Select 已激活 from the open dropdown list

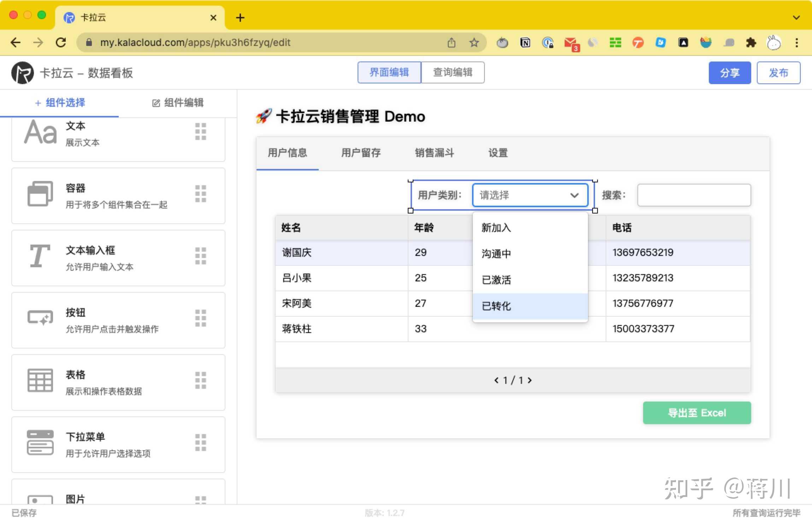point(496,280)
